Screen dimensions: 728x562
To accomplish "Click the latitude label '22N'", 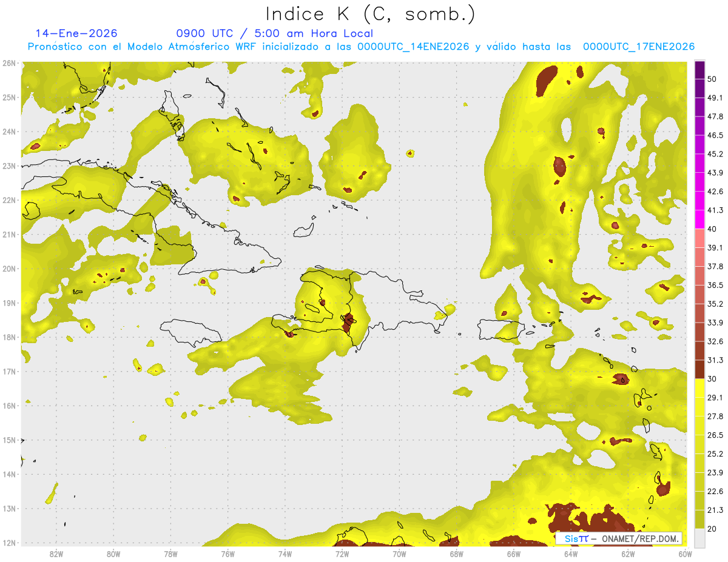I will pyautogui.click(x=9, y=200).
